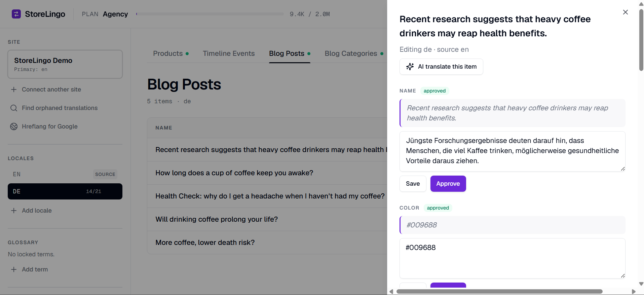Click the 'No locked terms.' text
Screen dimensions: 644x295
[31, 254]
